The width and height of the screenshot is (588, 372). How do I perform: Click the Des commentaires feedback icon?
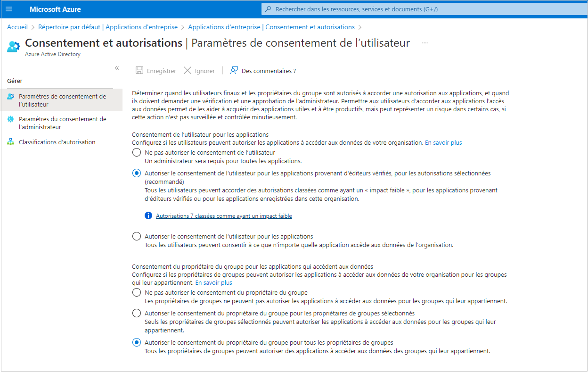pyautogui.click(x=234, y=71)
